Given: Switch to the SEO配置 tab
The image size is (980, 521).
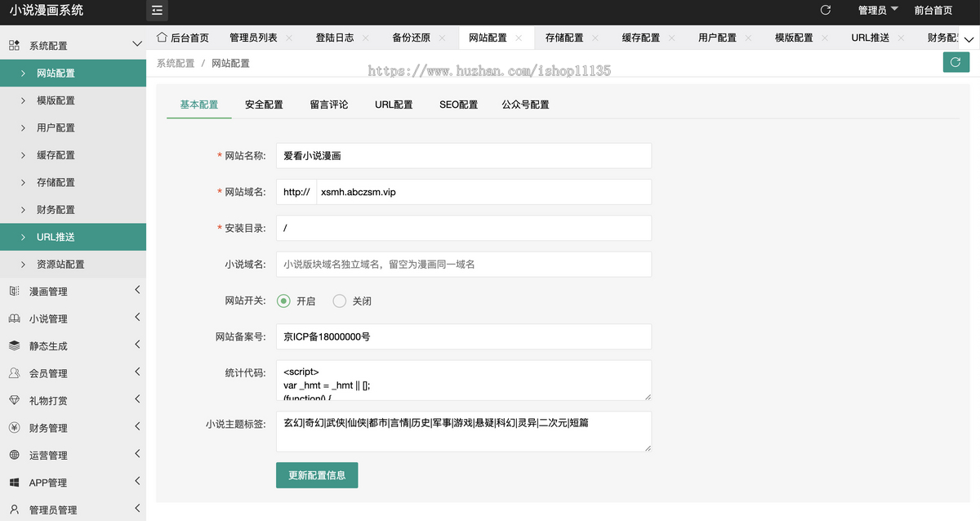Looking at the screenshot, I should click(x=458, y=105).
